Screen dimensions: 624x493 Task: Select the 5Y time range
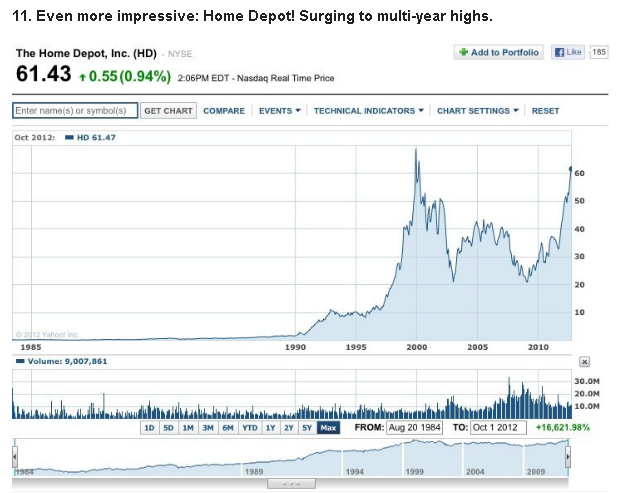[307, 428]
